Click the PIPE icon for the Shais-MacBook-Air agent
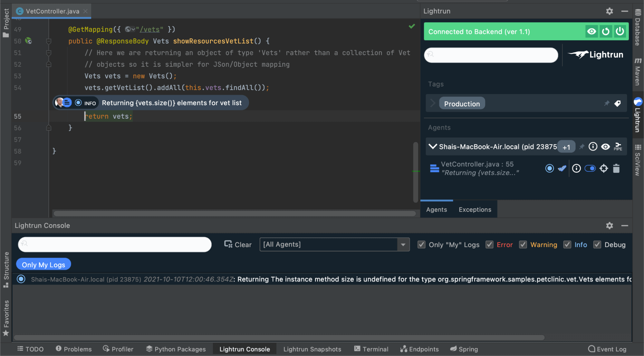The image size is (644, 356). click(x=618, y=147)
